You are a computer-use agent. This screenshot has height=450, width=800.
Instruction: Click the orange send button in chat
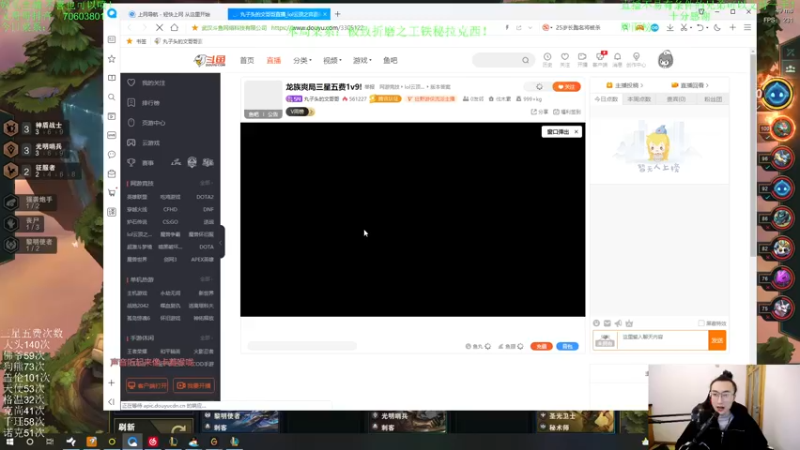coord(717,340)
